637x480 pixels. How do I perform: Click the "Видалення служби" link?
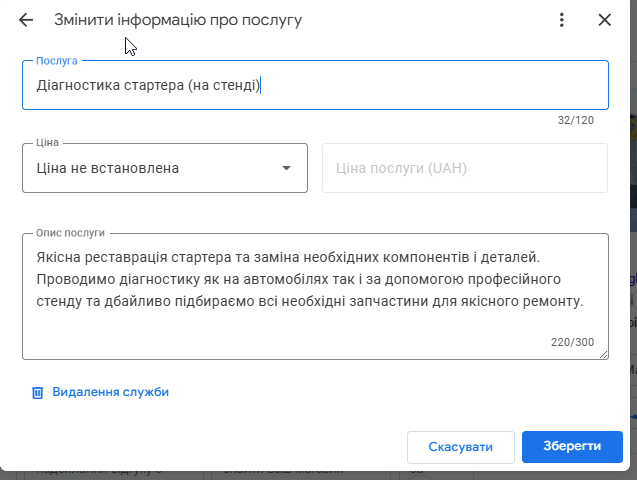coord(110,392)
